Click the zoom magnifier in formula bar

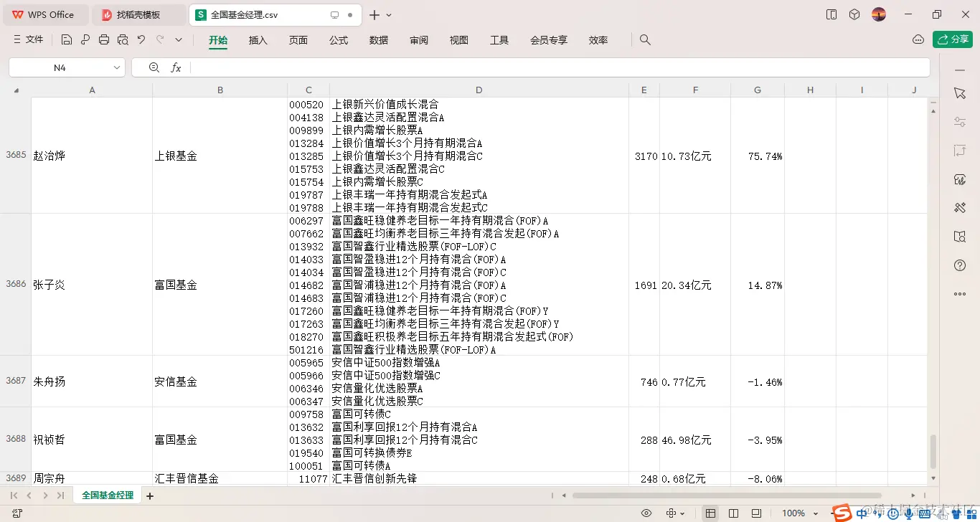click(x=154, y=67)
